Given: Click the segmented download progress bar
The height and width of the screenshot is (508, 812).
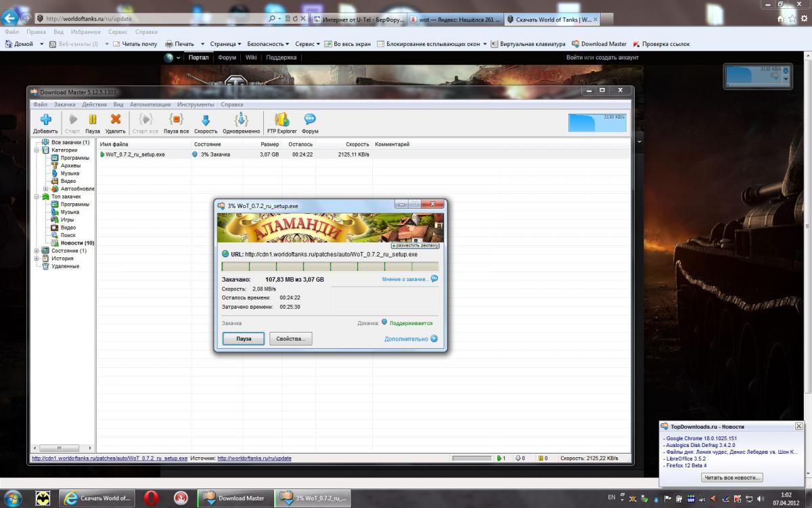Looking at the screenshot, I should click(330, 266).
